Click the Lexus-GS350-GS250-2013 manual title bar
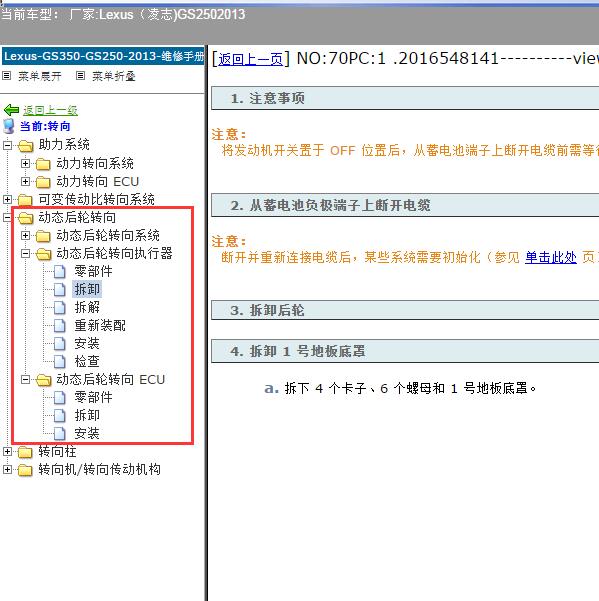 tap(103, 56)
